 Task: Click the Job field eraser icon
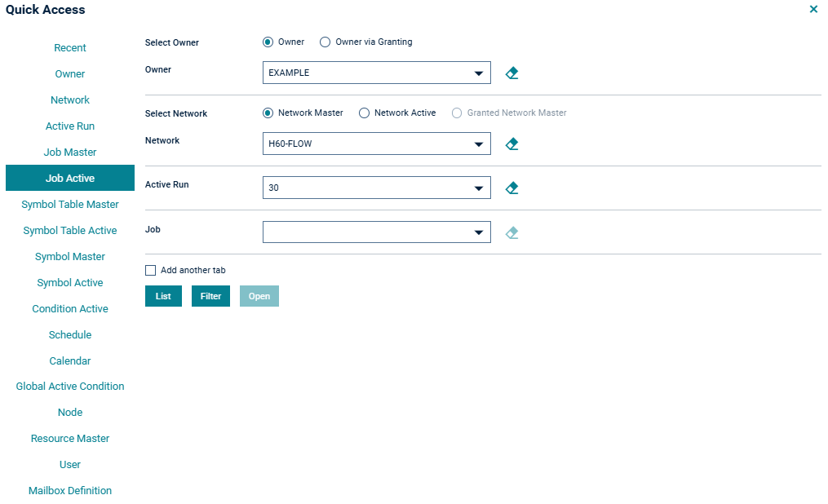(x=511, y=232)
